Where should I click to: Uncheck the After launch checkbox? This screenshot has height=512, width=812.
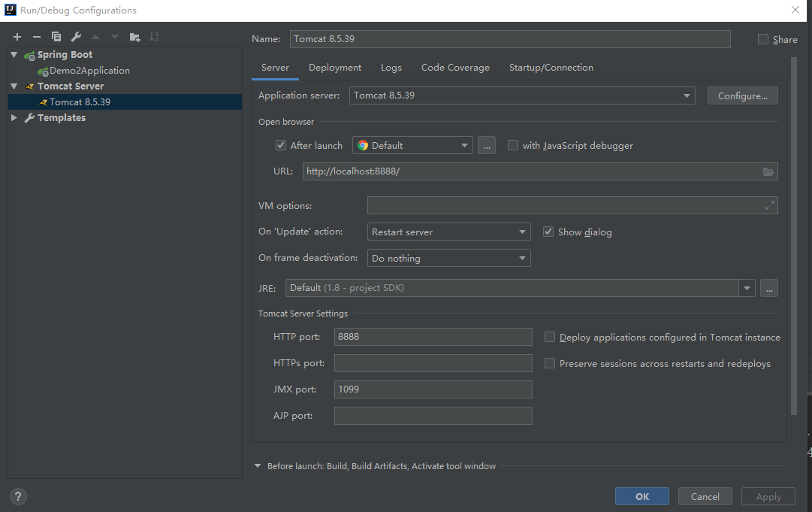(281, 145)
